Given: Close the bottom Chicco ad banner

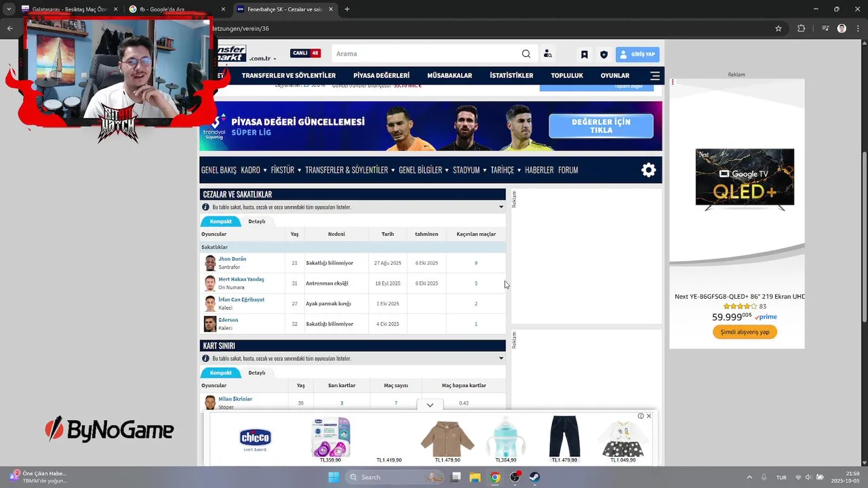Looking at the screenshot, I should [x=649, y=416].
